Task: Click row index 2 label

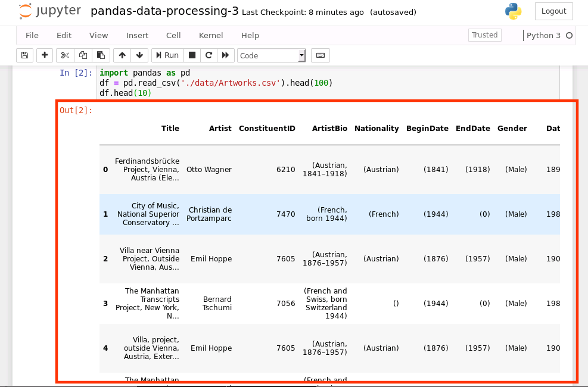Action: tap(105, 259)
